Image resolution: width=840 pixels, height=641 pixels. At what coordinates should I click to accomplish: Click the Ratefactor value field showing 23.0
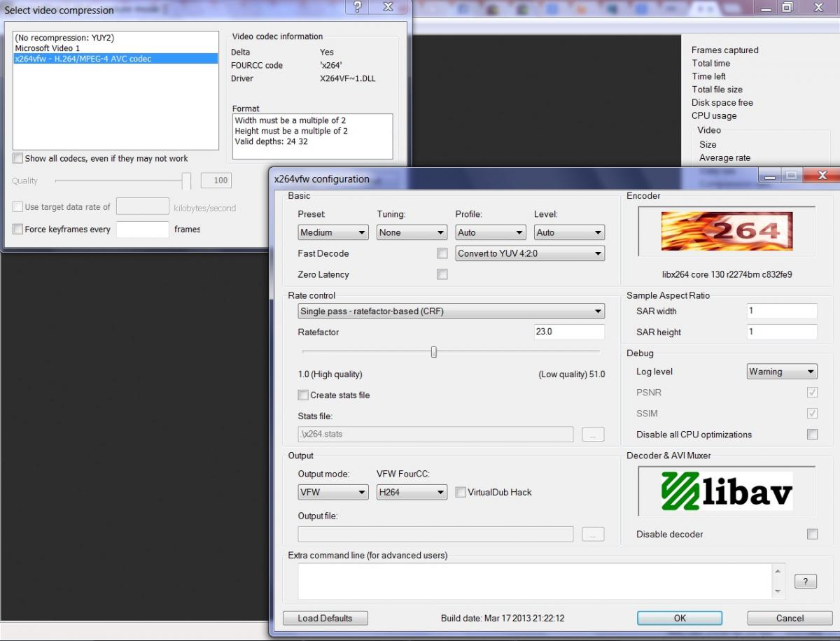pyautogui.click(x=569, y=332)
